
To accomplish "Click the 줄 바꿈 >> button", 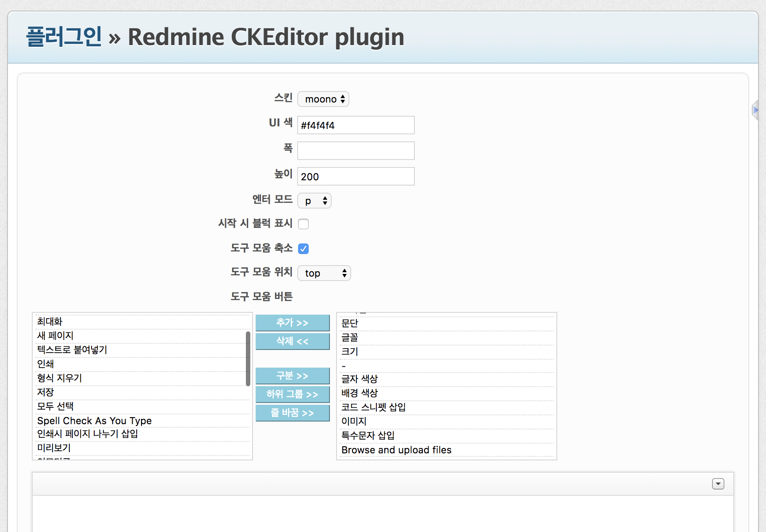I will [x=293, y=413].
